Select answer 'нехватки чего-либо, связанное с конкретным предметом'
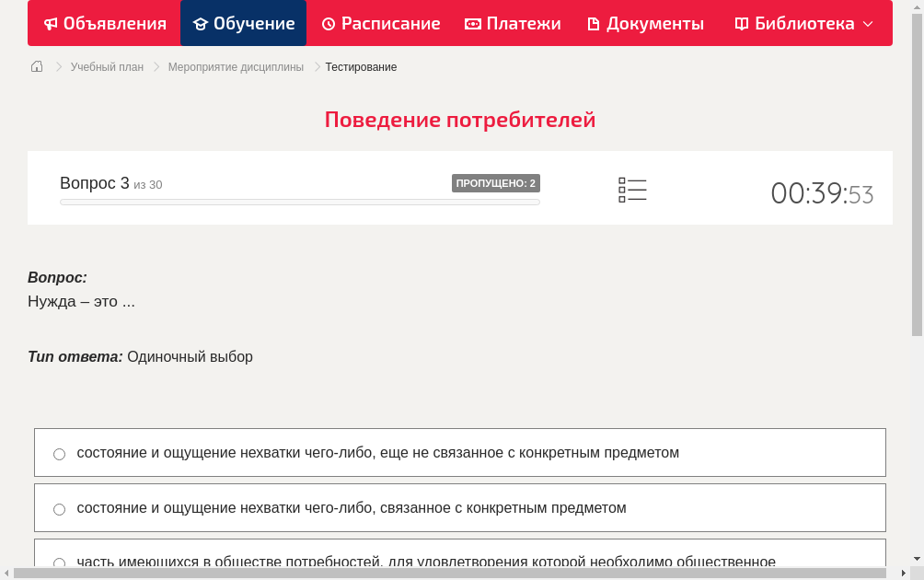 [60, 509]
